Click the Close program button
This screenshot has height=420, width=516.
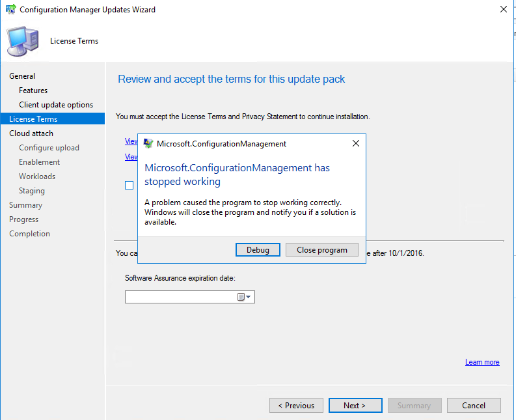[x=322, y=249]
